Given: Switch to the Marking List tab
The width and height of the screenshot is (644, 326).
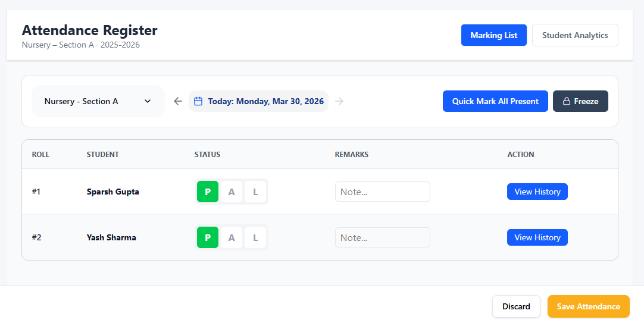Looking at the screenshot, I should (x=493, y=35).
